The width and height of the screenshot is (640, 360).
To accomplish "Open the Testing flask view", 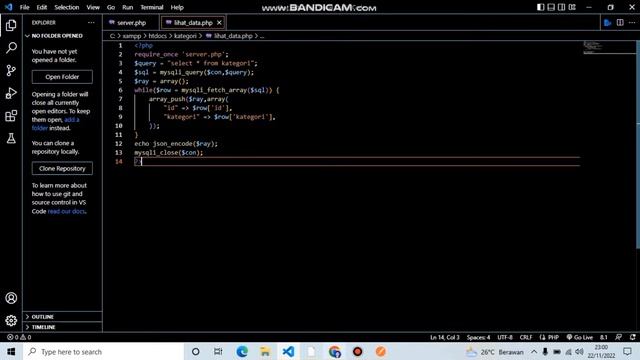I will [x=11, y=138].
